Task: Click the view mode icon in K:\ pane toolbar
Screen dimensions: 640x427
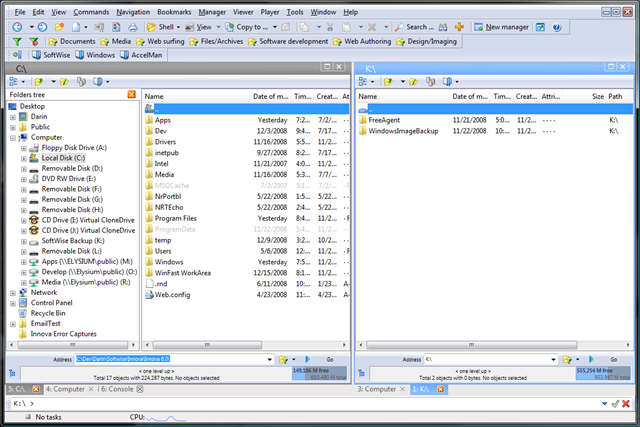Action: pos(363,82)
